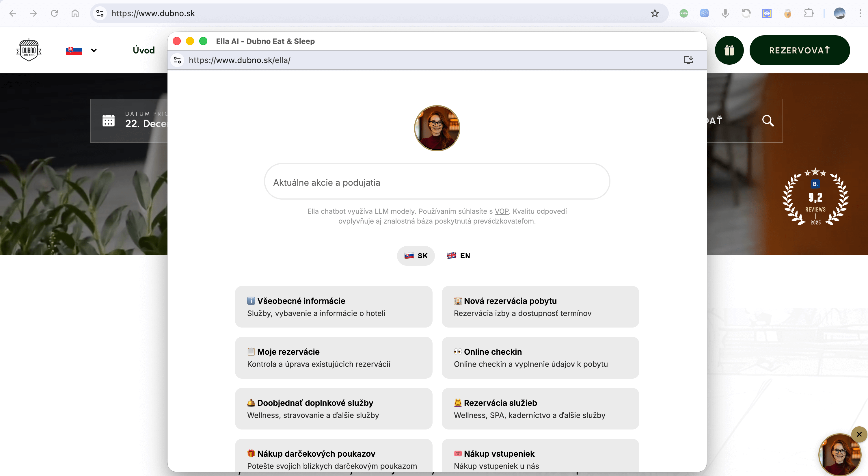This screenshot has height=476, width=868.
Task: Dismiss the Ella chat avatar widget
Action: [859, 434]
